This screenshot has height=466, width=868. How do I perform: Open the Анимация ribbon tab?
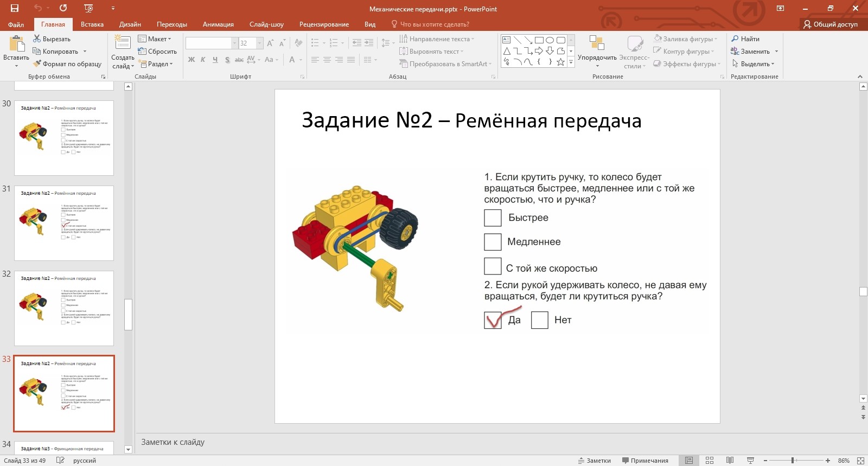218,24
